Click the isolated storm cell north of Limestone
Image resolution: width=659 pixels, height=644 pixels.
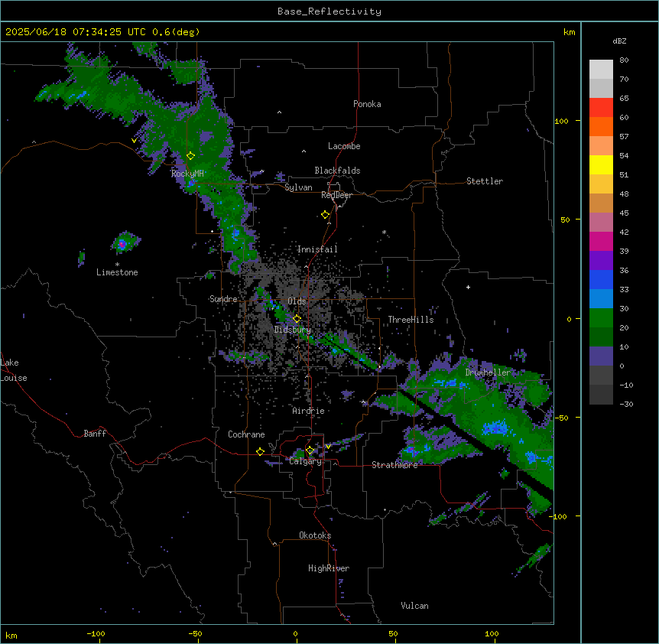click(x=125, y=242)
